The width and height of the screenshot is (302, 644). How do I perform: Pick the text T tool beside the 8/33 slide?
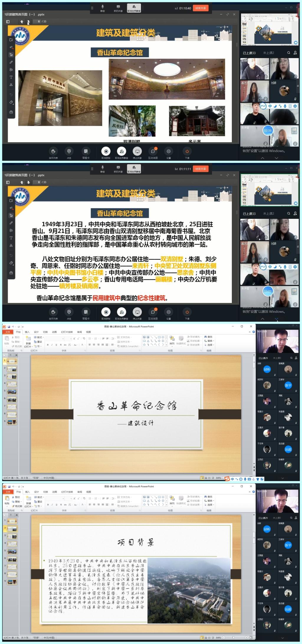tap(11, 238)
